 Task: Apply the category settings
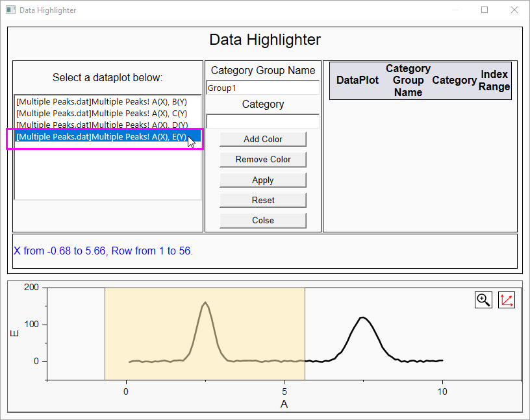click(x=262, y=180)
